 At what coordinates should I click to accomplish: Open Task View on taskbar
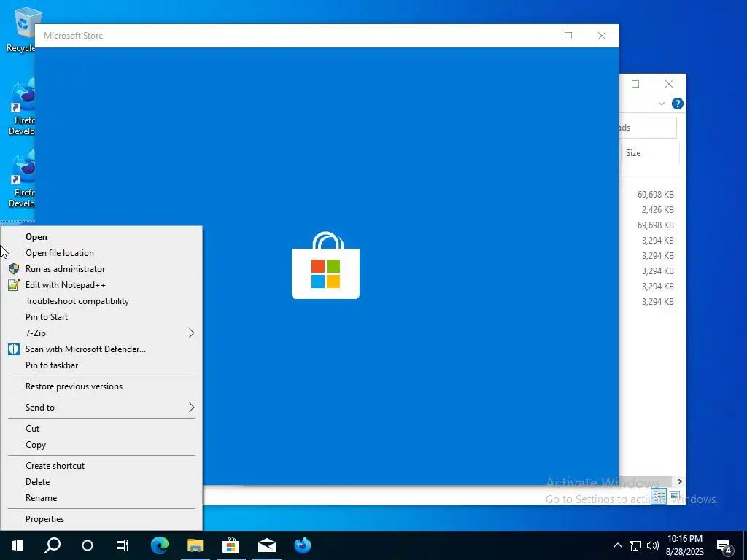click(123, 545)
